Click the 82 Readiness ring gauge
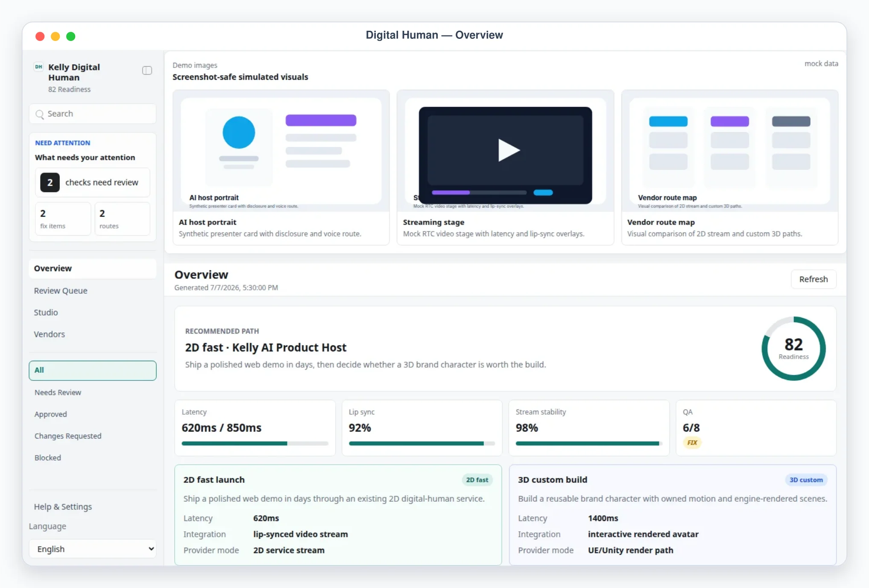 pos(793,348)
